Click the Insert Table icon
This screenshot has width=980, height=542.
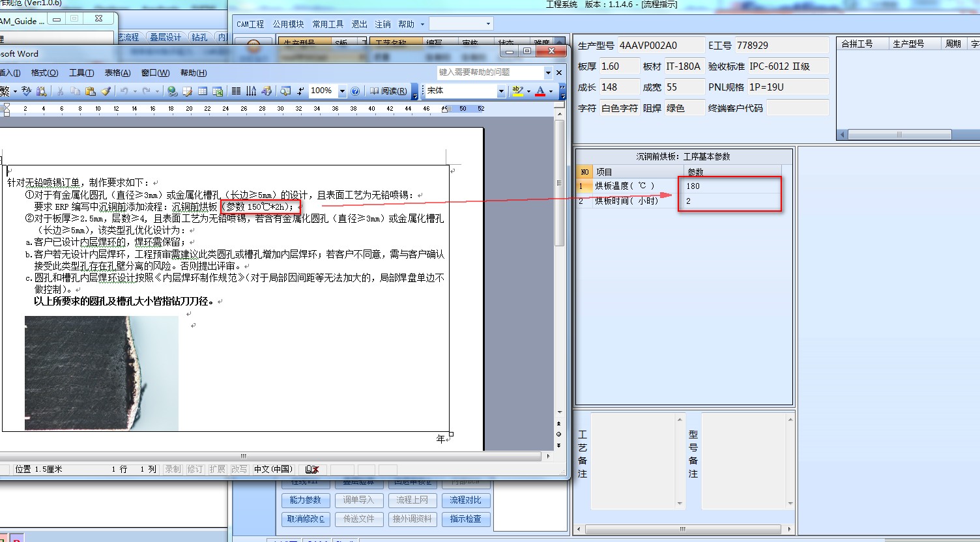pyautogui.click(x=203, y=91)
